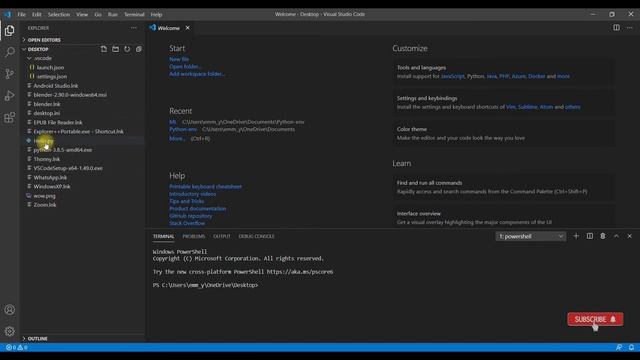Expand the Outline section
Screen dimensions: 640x360
(38, 338)
